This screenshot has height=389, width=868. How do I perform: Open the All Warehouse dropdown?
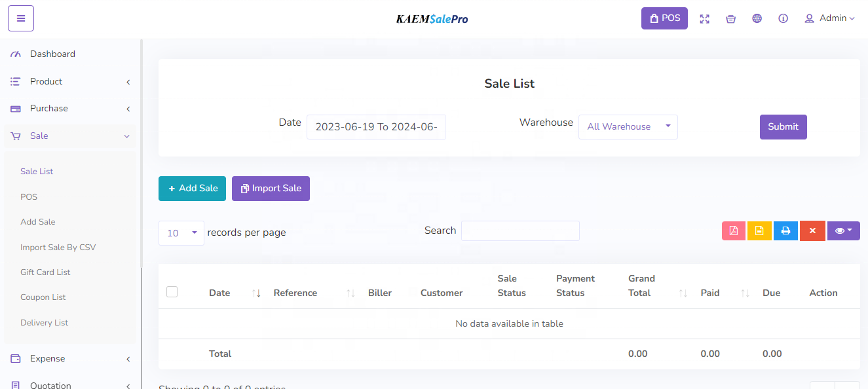pyautogui.click(x=628, y=127)
